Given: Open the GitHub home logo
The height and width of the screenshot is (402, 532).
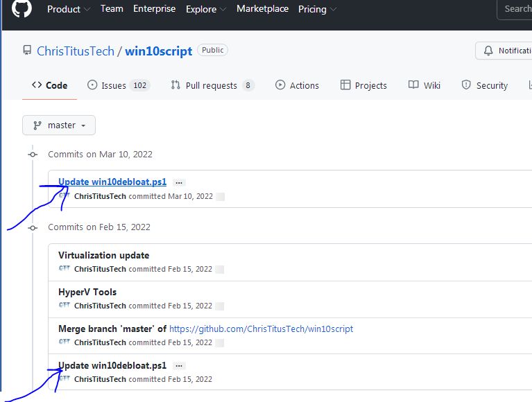Looking at the screenshot, I should pos(22,8).
